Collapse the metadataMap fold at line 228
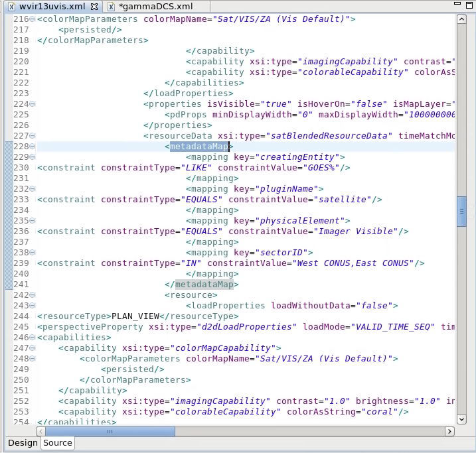Screen dimensions: 476x453 click(32, 147)
